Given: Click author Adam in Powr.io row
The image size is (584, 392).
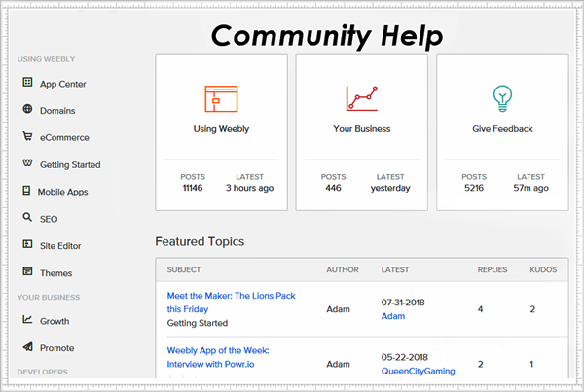Looking at the screenshot, I should tap(338, 364).
